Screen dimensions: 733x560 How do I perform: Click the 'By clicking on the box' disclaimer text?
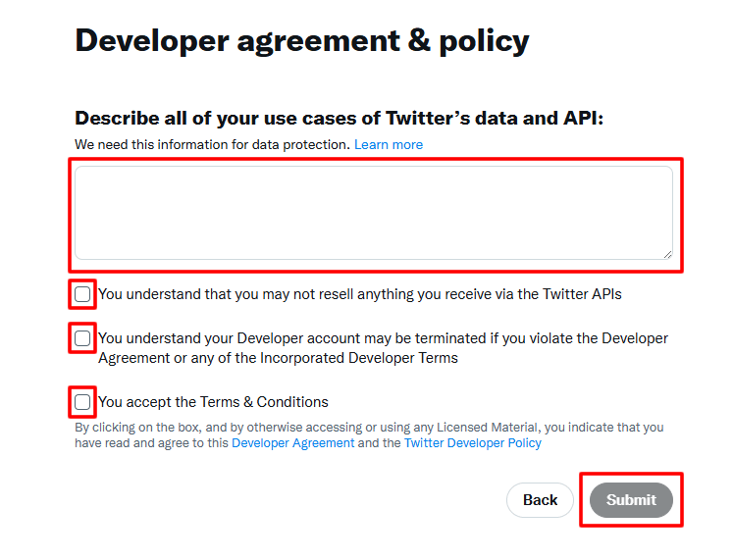pos(369,434)
